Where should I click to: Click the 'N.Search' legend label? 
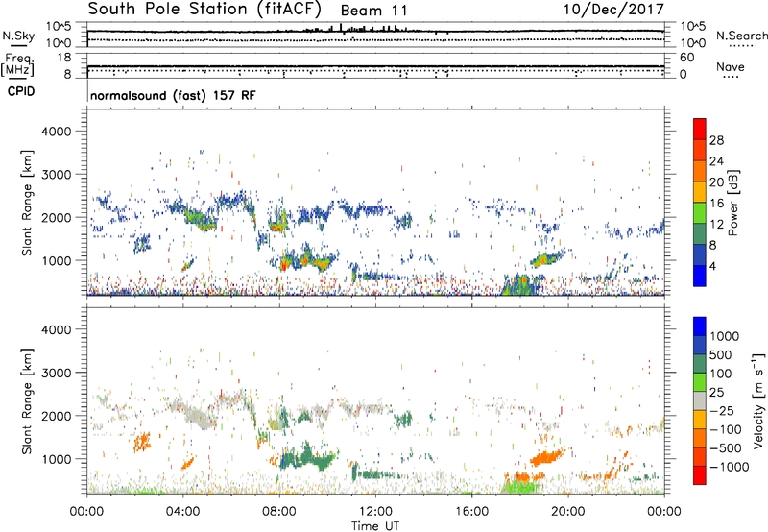[x=742, y=36]
